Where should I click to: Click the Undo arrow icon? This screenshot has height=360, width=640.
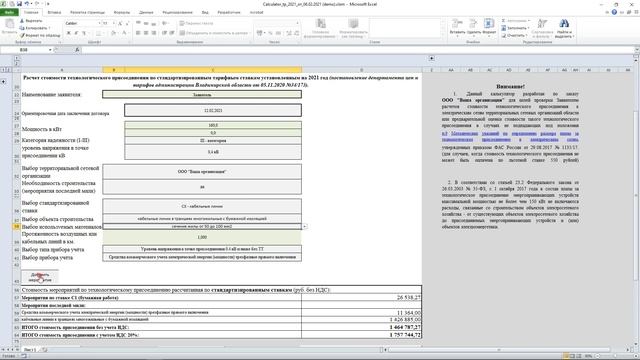pyautogui.click(x=27, y=4)
